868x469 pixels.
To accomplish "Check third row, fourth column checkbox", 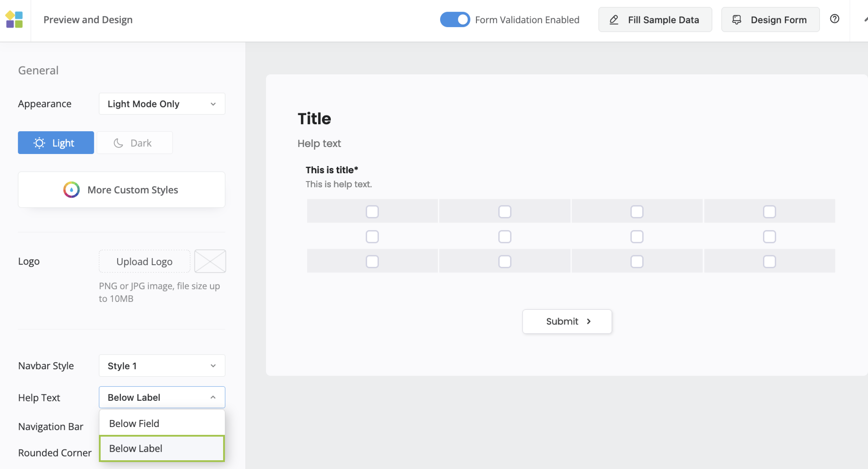I will click(x=769, y=261).
